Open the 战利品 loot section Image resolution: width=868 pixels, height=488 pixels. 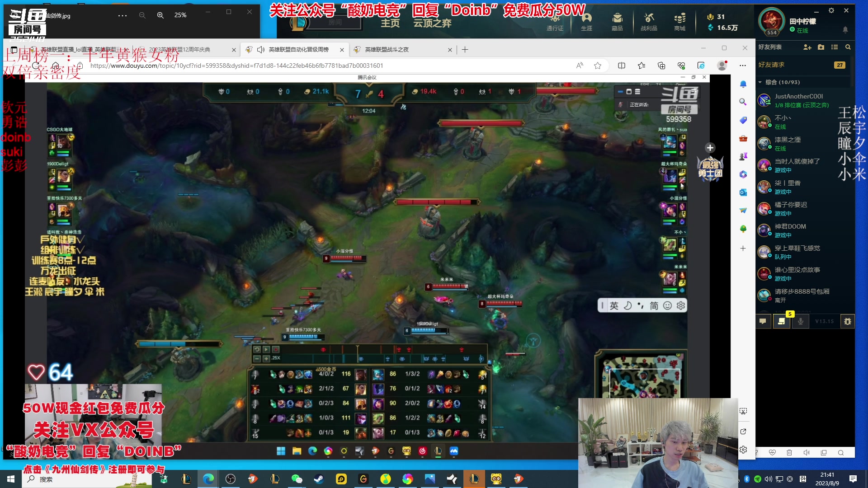649,22
